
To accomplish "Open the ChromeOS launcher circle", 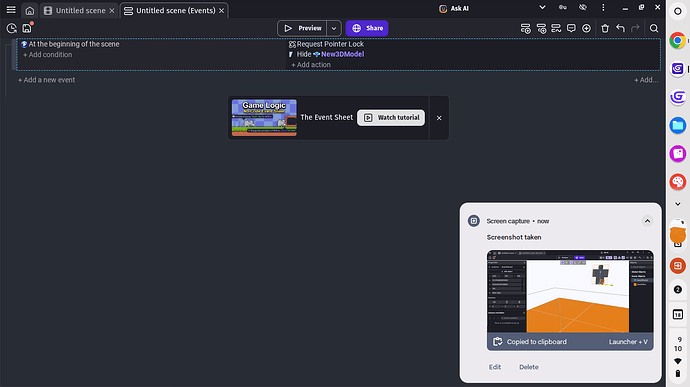I will 678,11.
